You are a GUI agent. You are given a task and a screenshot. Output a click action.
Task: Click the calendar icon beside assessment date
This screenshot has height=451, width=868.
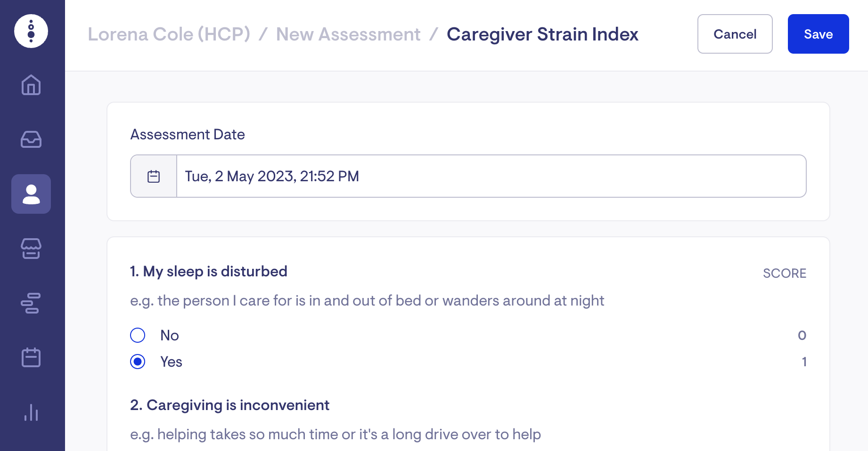point(154,177)
